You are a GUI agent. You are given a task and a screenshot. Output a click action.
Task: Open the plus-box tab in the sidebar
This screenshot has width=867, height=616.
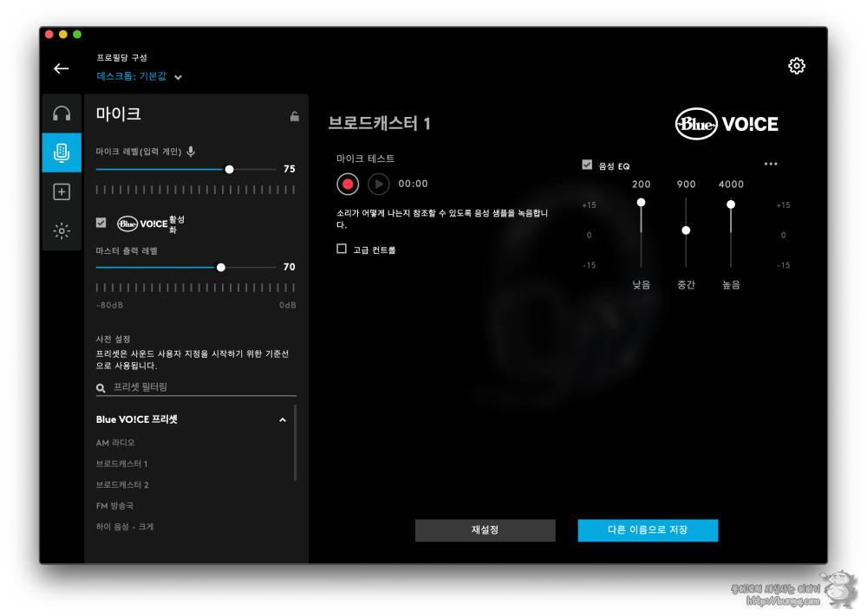[x=62, y=191]
